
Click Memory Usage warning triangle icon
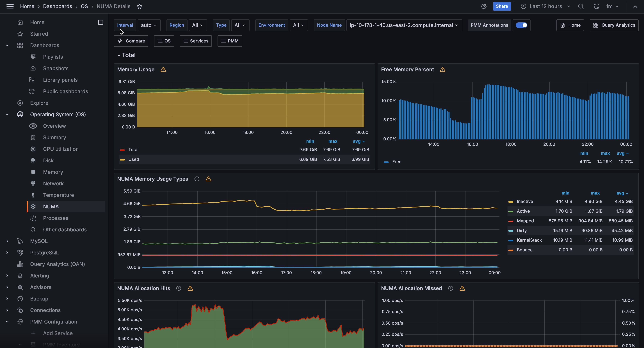(x=163, y=70)
